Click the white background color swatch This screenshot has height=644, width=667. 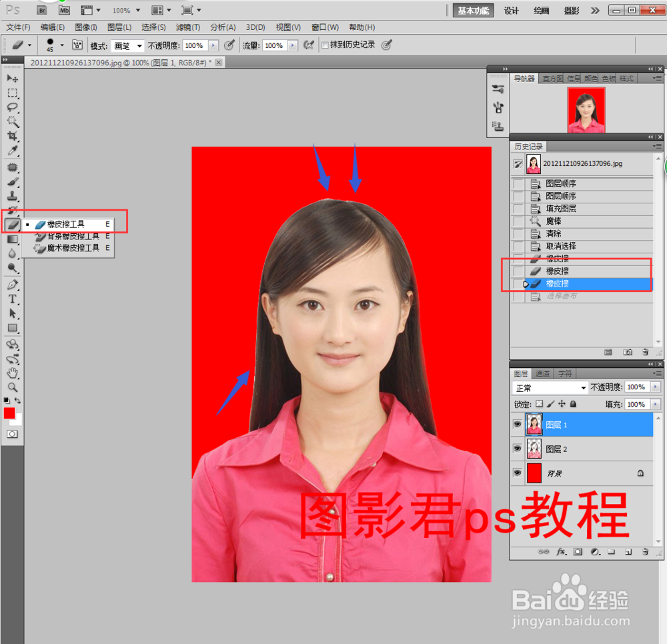pos(17,421)
